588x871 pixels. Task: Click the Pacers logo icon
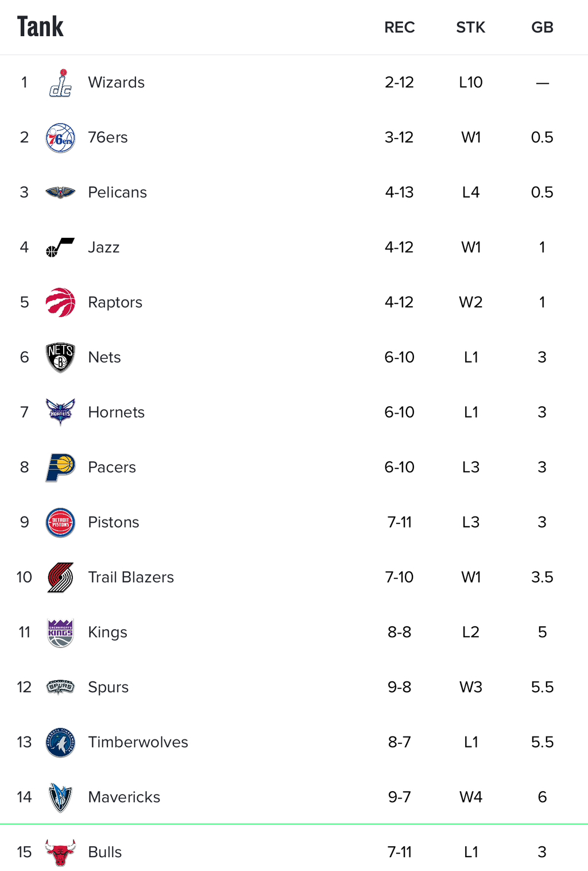click(60, 467)
